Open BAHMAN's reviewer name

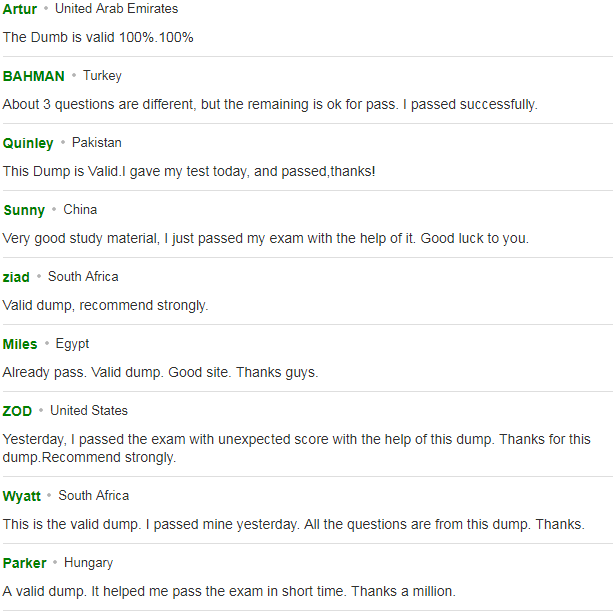coord(33,76)
